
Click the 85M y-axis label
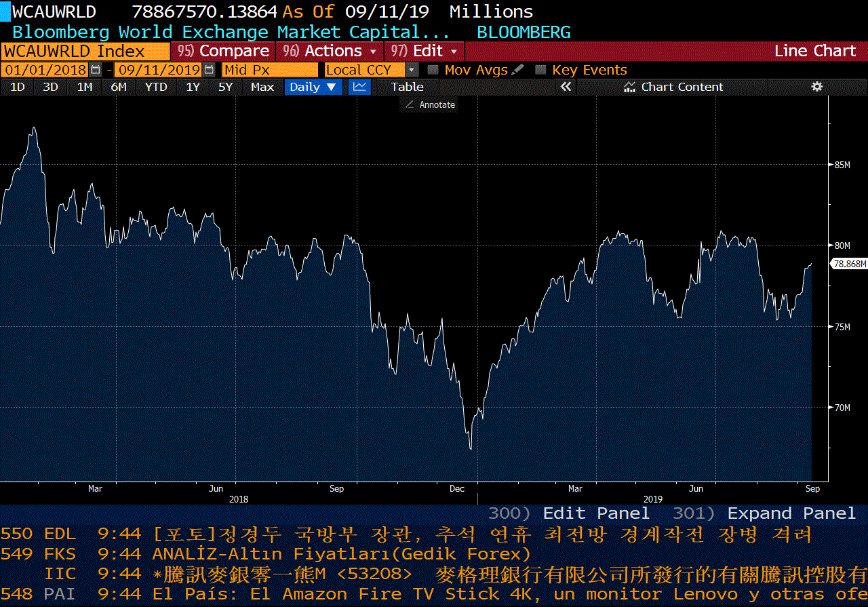pyautogui.click(x=842, y=164)
